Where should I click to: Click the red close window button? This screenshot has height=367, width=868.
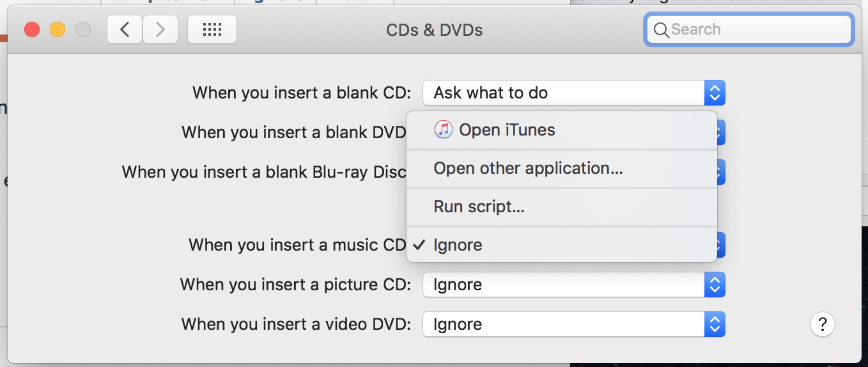point(32,29)
